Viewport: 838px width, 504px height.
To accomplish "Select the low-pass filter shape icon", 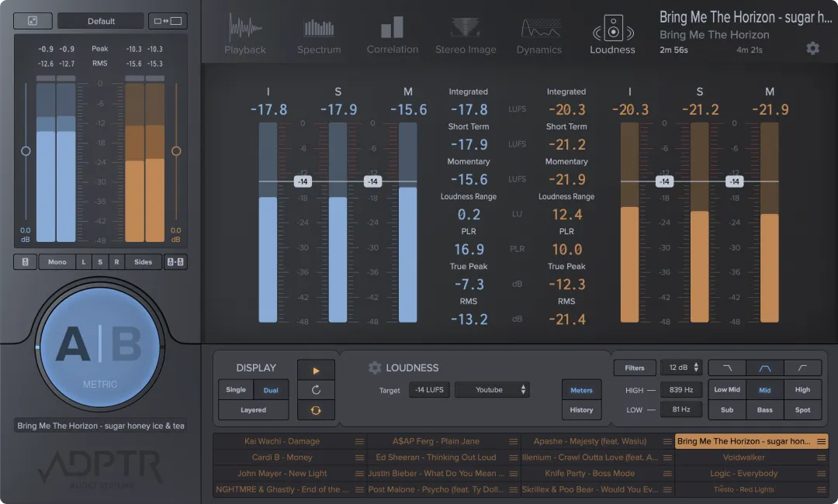I will [x=727, y=368].
